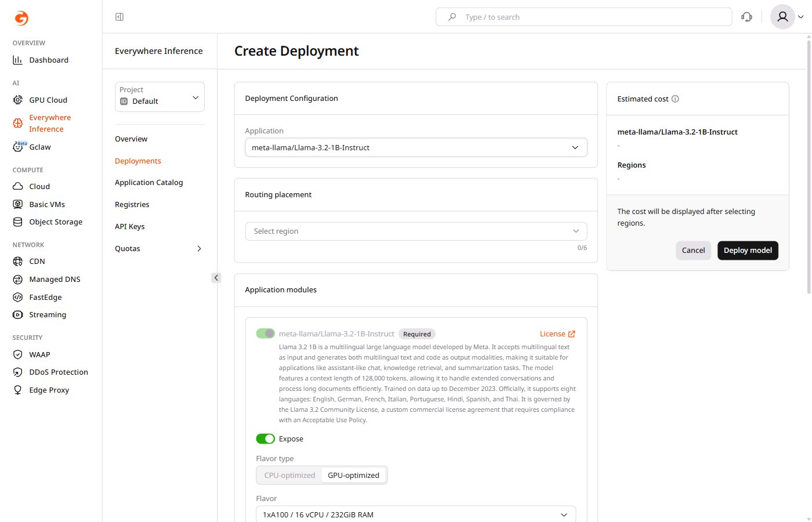This screenshot has height=522, width=812.
Task: Open the Project Default dropdown
Action: tap(159, 96)
